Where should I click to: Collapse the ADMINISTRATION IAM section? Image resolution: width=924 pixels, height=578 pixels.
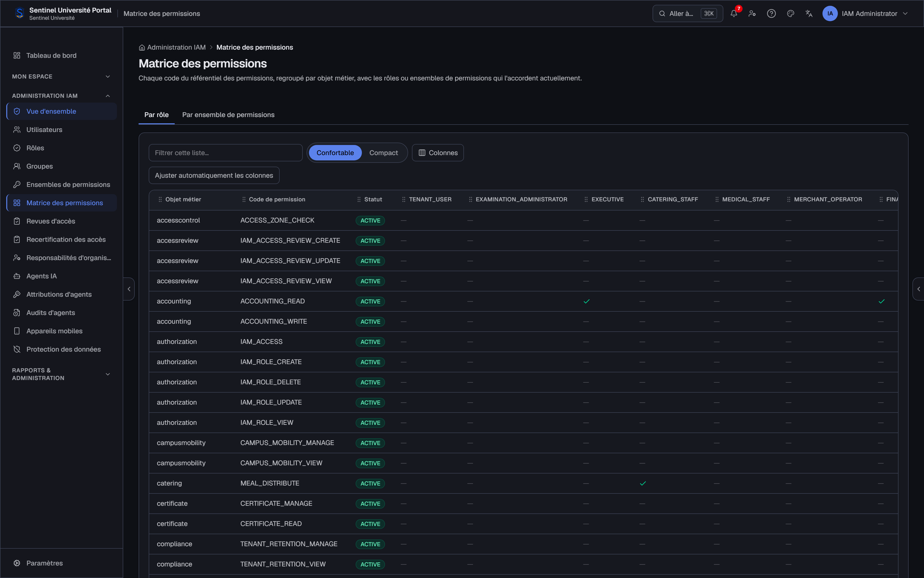pyautogui.click(x=61, y=96)
